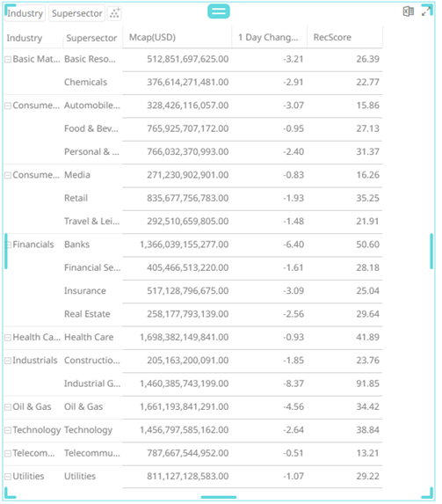The height and width of the screenshot is (504, 442).
Task: Collapse the Basic Materials industry group
Action: point(8,59)
